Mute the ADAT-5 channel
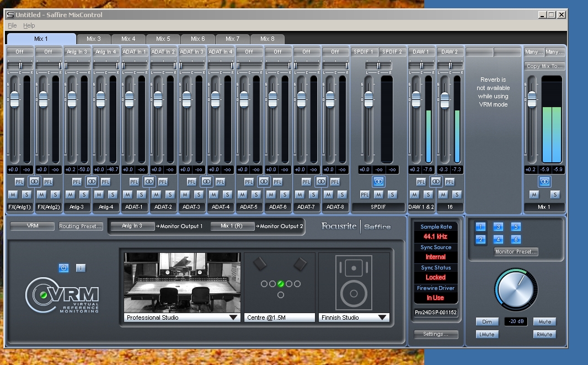Screen dimensions: 588x365 (x=242, y=194)
